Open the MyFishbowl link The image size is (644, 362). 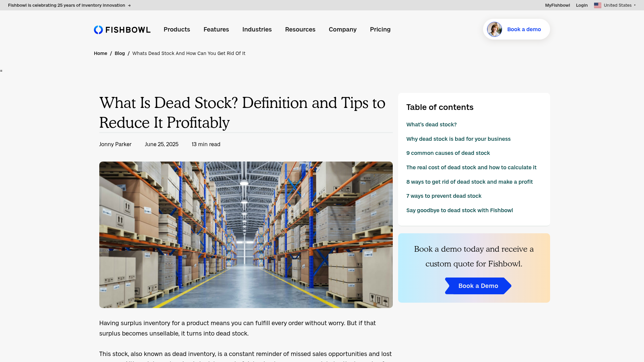point(557,5)
